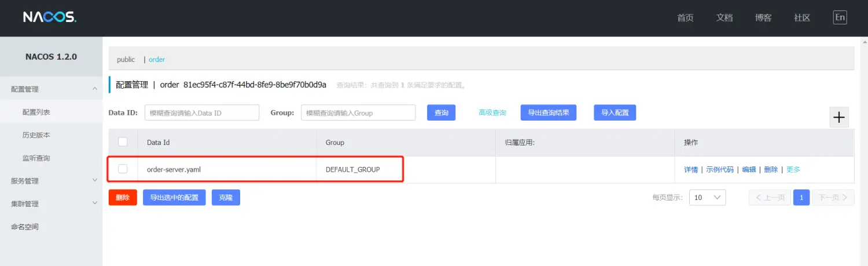Click the 文档 link in top navigation

[724, 17]
